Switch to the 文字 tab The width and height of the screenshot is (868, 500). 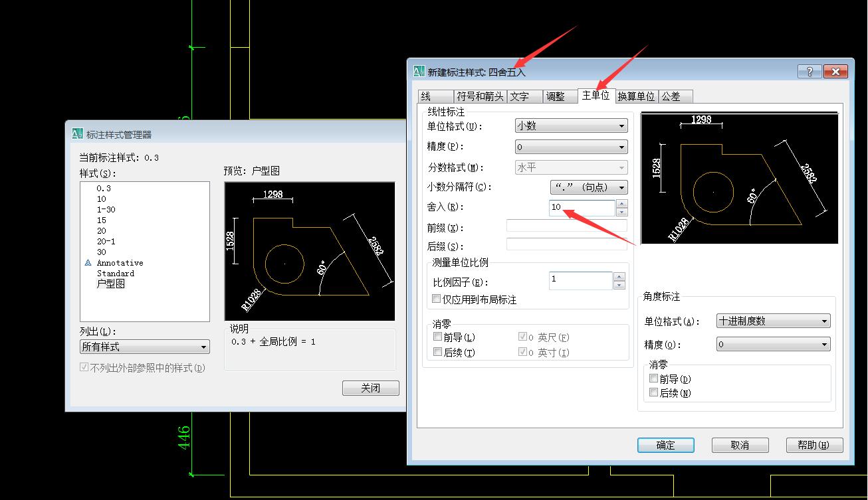click(524, 96)
